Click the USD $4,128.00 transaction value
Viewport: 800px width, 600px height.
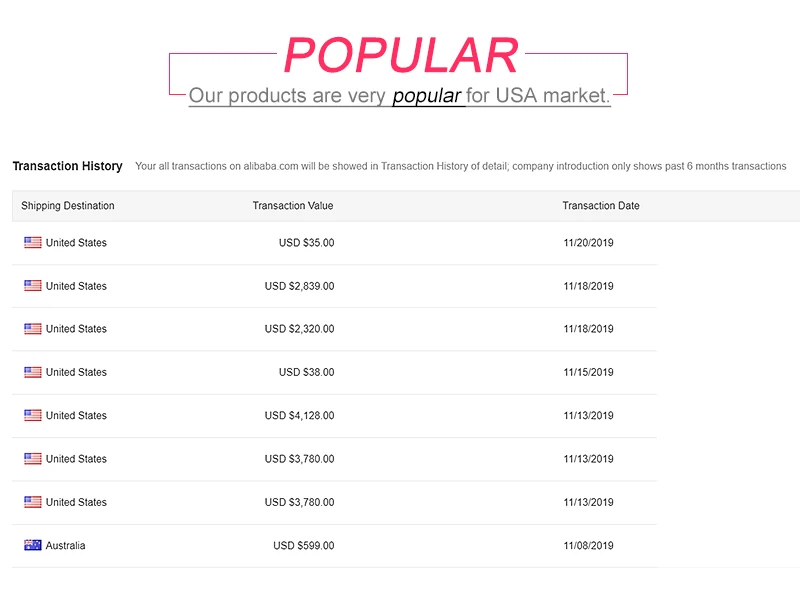(x=300, y=415)
